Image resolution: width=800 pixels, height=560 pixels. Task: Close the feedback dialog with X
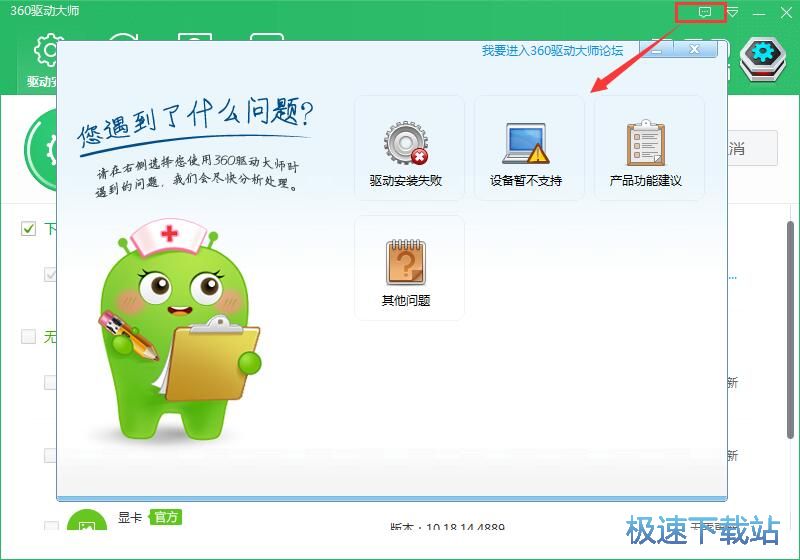click(695, 49)
